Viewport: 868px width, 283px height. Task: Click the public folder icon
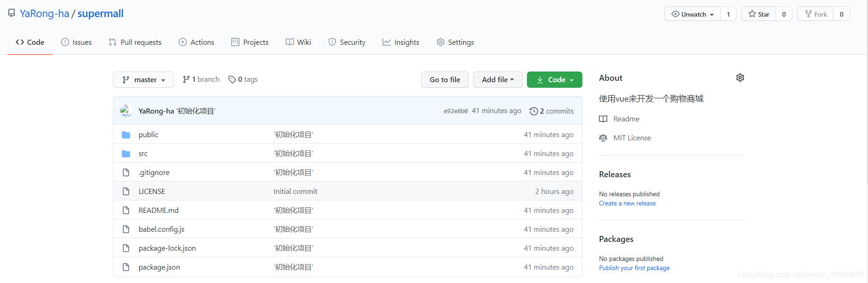126,134
